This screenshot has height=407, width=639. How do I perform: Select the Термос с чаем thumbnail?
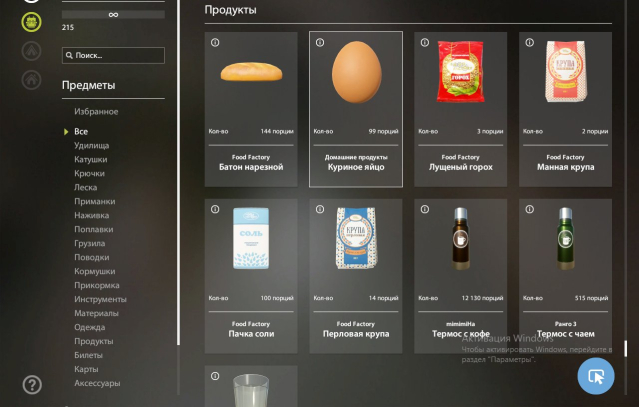click(x=565, y=239)
